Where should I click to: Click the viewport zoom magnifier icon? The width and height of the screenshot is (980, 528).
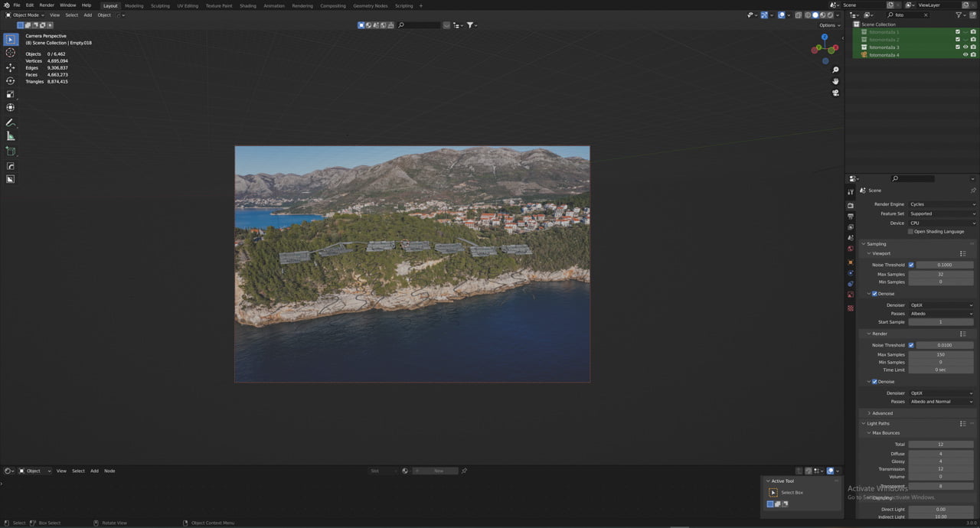(835, 70)
